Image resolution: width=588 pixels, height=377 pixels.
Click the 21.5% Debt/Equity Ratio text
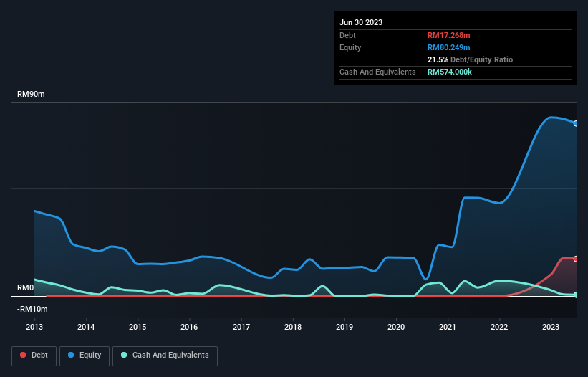[x=470, y=59]
